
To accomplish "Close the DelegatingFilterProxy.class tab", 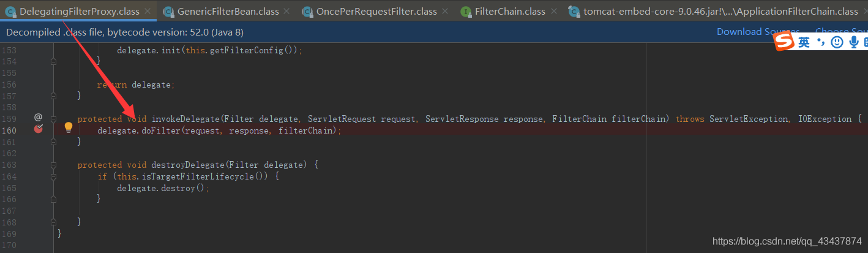I will coord(147,11).
